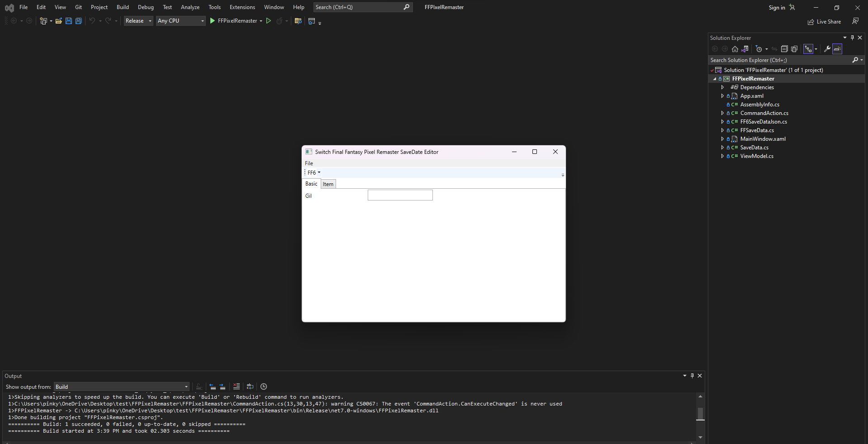Screen dimensions: 868x444
Task: Click the Sign in link
Action: pos(777,8)
